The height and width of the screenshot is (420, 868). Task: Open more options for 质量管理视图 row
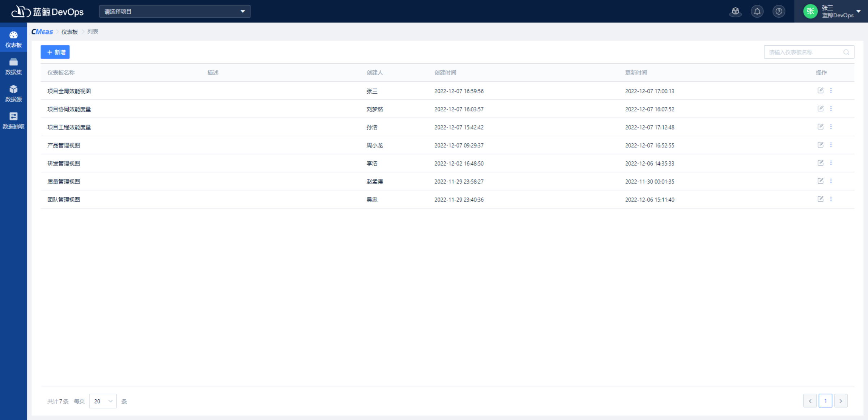pos(831,181)
